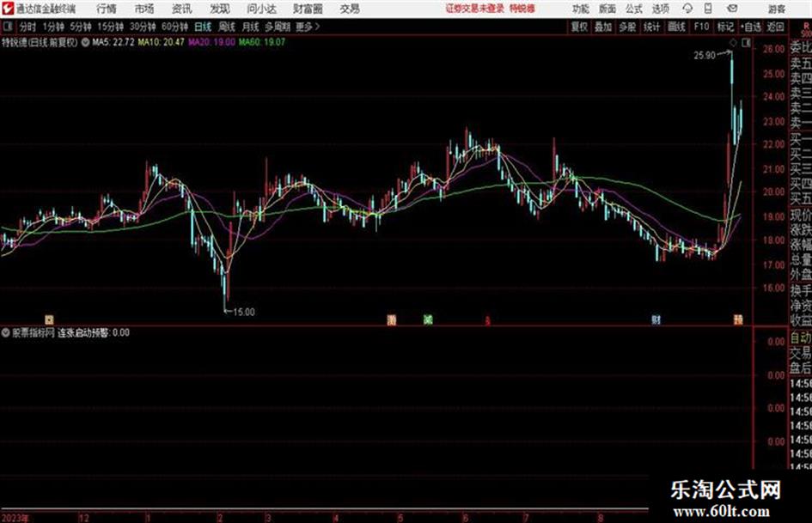Select the 日线 daily period tab
Viewport: 812px width, 523px height.
click(x=203, y=27)
